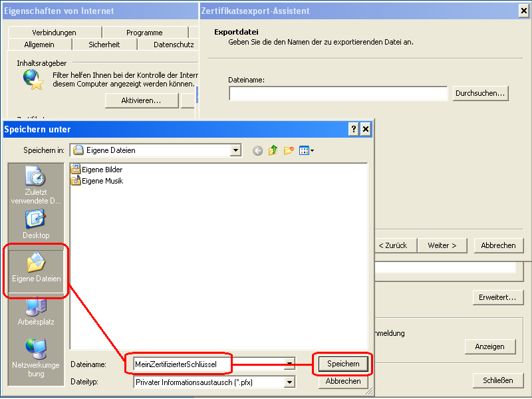Open Netzwerkumgebung from the sidebar
Image resolution: width=532 pixels, height=399 pixels.
click(35, 352)
